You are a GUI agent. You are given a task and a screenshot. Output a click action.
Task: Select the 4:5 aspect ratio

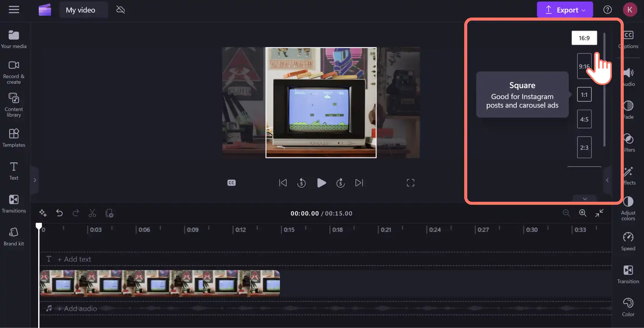coord(584,119)
